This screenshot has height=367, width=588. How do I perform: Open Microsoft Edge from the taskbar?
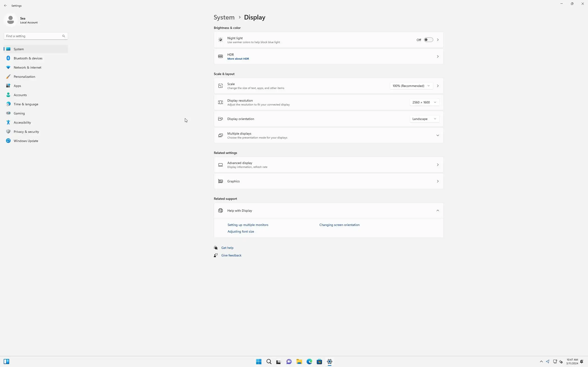tap(309, 361)
